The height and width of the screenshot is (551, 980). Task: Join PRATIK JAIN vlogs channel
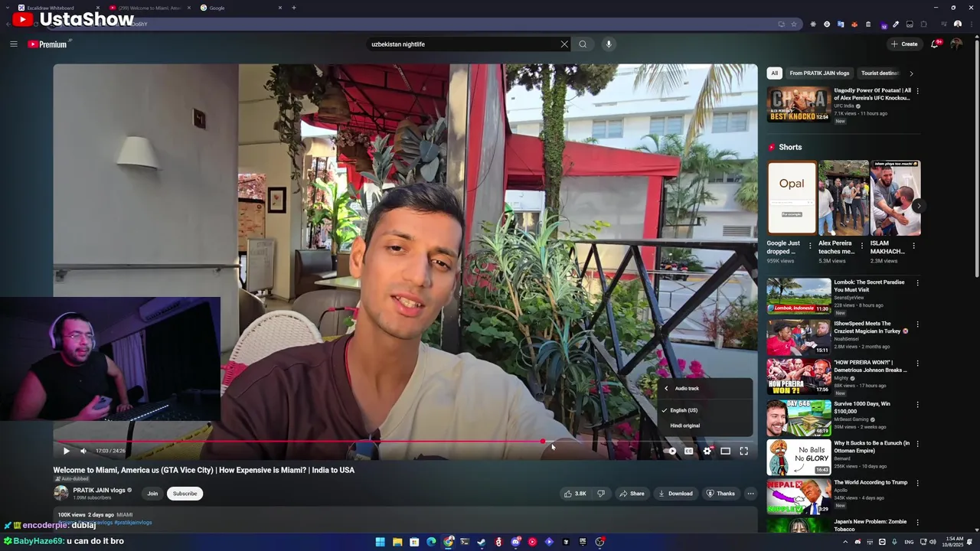coord(152,494)
